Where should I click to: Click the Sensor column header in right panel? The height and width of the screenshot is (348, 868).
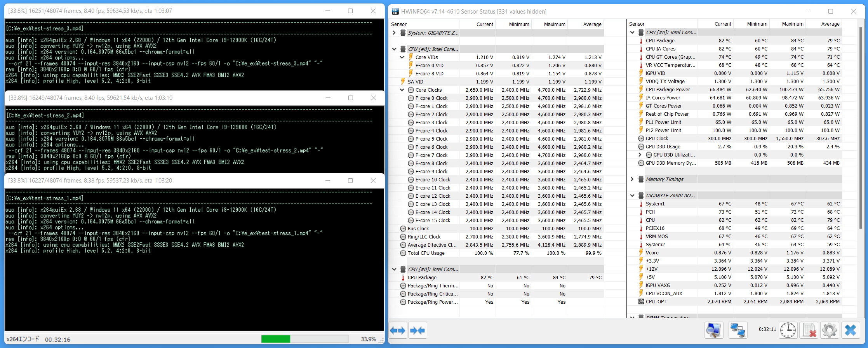click(662, 24)
